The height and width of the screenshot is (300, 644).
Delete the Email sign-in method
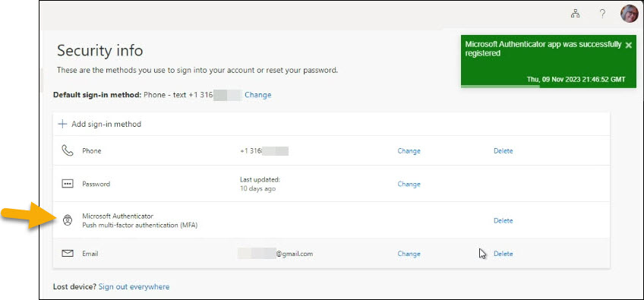(x=503, y=254)
